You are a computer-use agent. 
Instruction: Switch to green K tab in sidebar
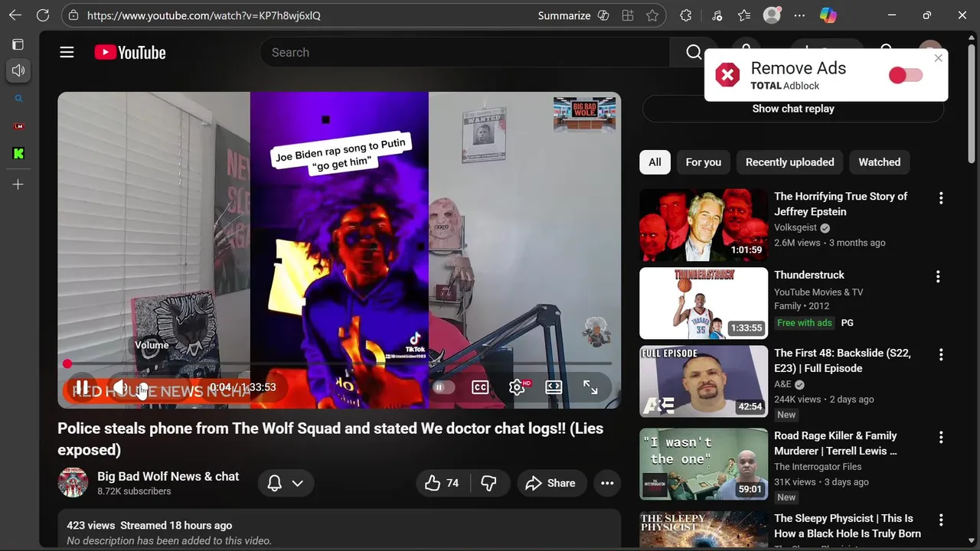(x=18, y=154)
